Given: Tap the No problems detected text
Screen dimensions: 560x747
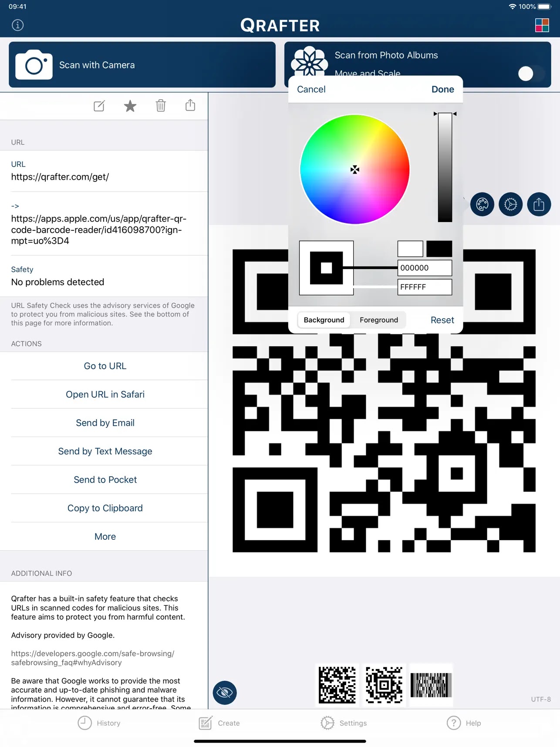Looking at the screenshot, I should click(57, 282).
